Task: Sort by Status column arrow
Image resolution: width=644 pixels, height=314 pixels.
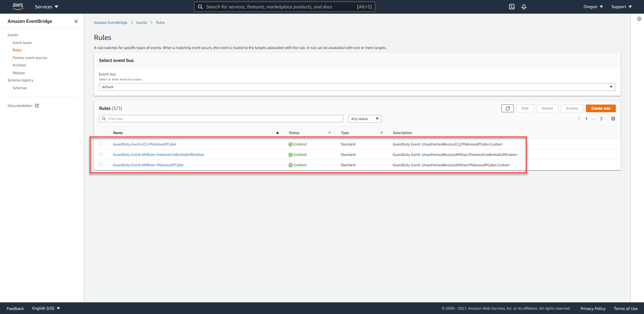Action: point(330,133)
